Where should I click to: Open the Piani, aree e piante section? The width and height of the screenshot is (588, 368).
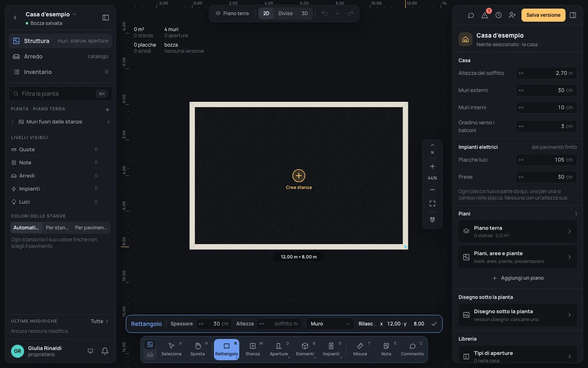tap(518, 257)
